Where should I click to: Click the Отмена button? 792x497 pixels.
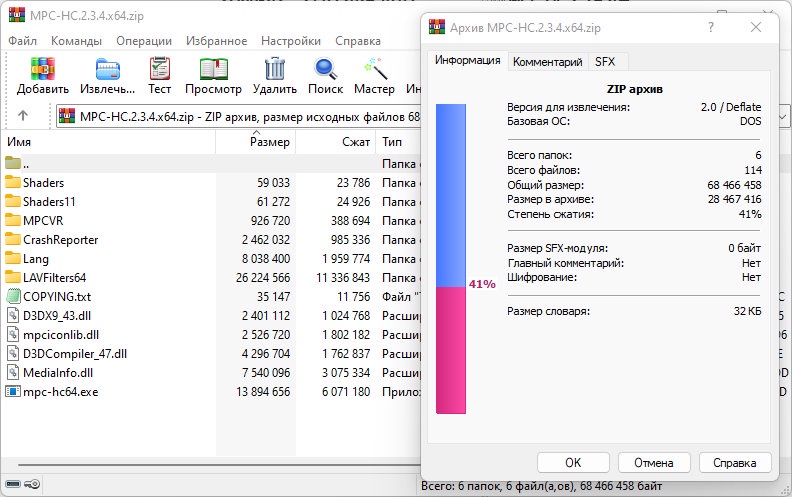[x=654, y=463]
